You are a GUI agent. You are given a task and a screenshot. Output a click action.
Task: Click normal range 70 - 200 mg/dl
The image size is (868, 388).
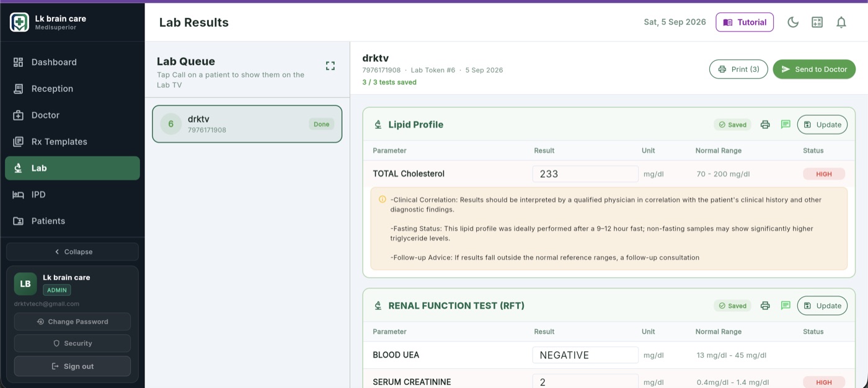click(723, 174)
